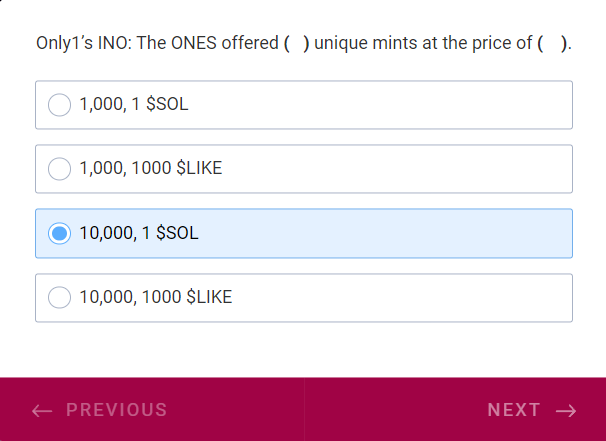The image size is (606, 441).
Task: Click empty space in the highlighted blue answer box
Action: tap(400, 233)
